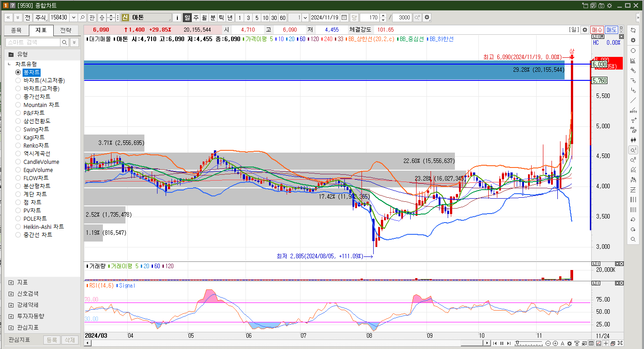Select the daily 일 period
Image resolution: width=644 pixels, height=349 pixels.
click(x=187, y=17)
